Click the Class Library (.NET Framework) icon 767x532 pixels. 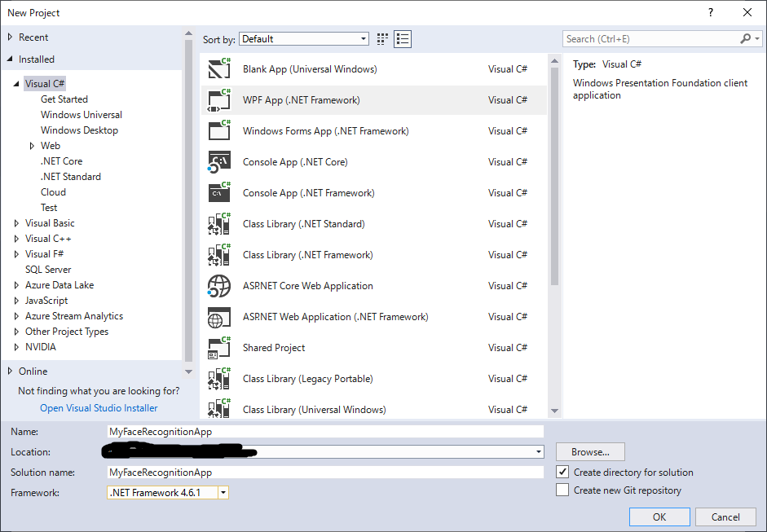pyautogui.click(x=219, y=255)
